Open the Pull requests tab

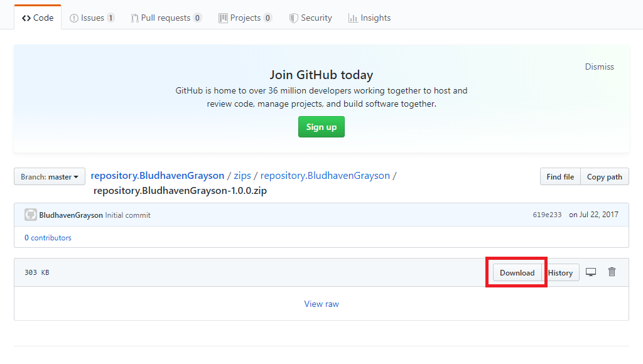(x=166, y=18)
